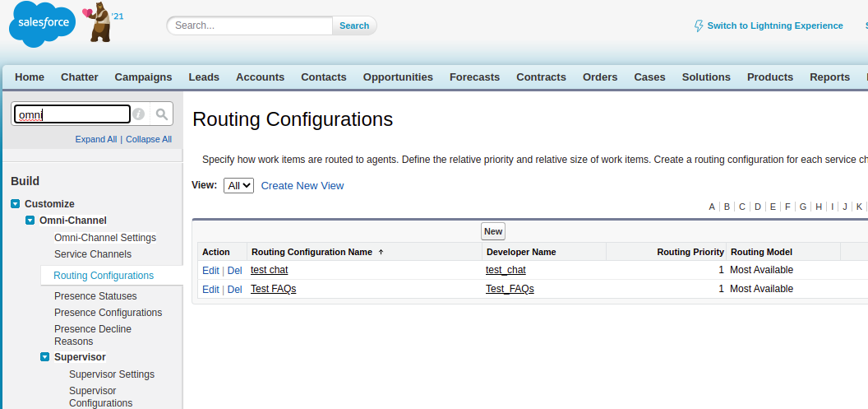Click the quick find info icon
Image resolution: width=868 pixels, height=409 pixels.
click(139, 114)
